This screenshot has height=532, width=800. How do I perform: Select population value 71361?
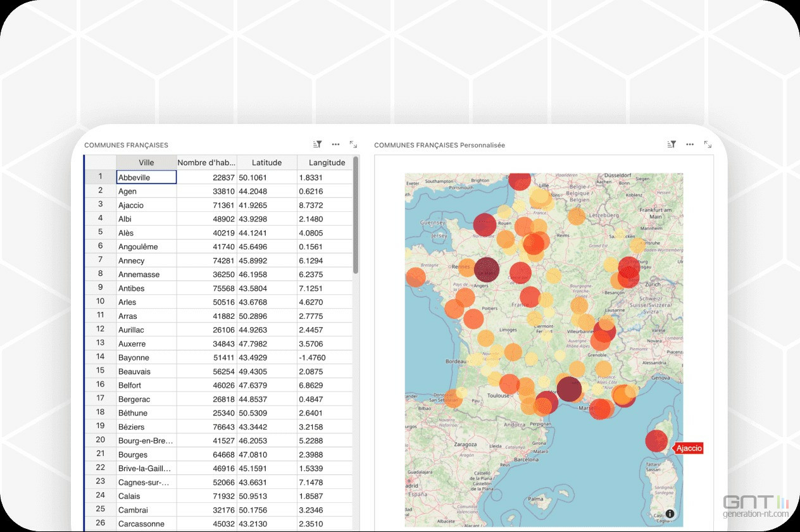point(206,205)
